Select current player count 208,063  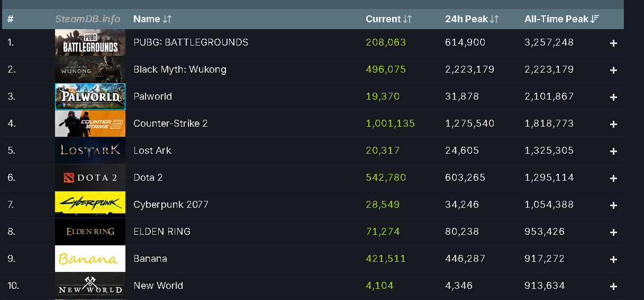tap(386, 42)
